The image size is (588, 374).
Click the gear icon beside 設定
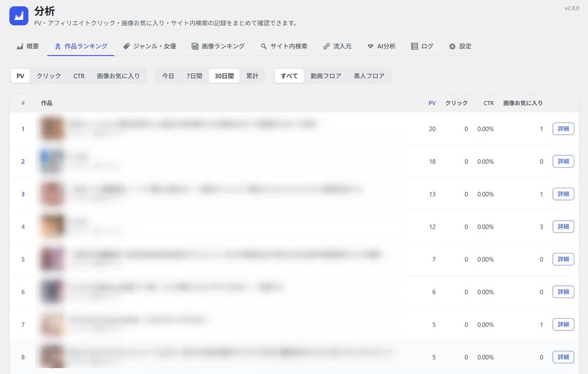tap(452, 47)
